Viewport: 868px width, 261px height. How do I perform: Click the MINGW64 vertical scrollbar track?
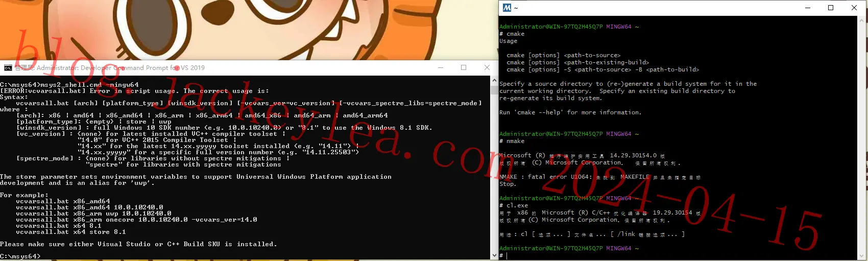pos(862,138)
